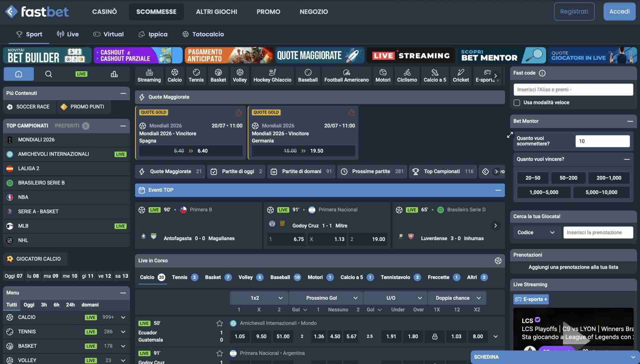Toggle the LIVE filter in sidebar
Image resolution: width=640 pixels, height=364 pixels.
coord(81,74)
